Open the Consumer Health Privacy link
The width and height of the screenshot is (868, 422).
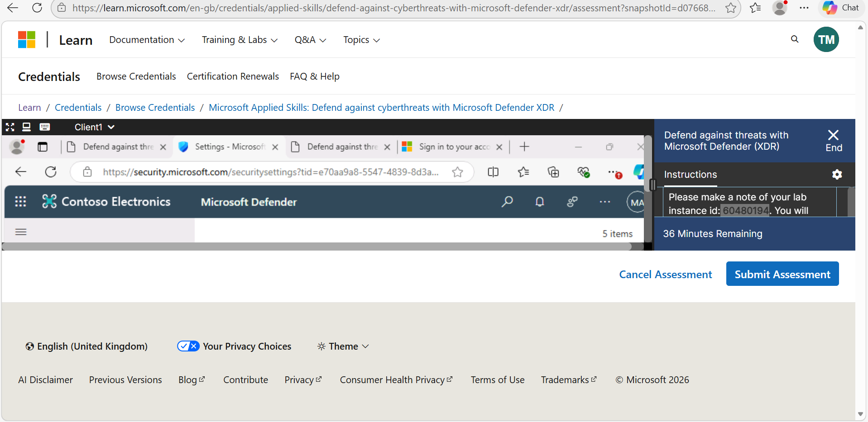pyautogui.click(x=396, y=380)
